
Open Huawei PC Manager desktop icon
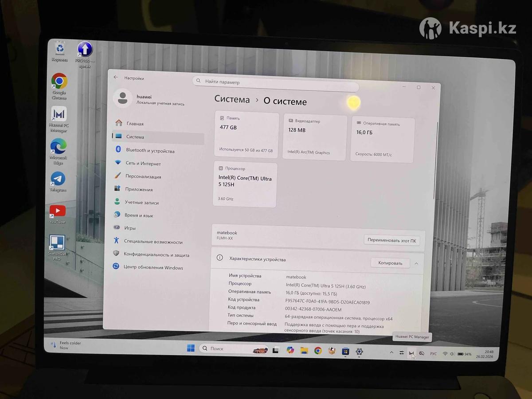click(x=59, y=115)
